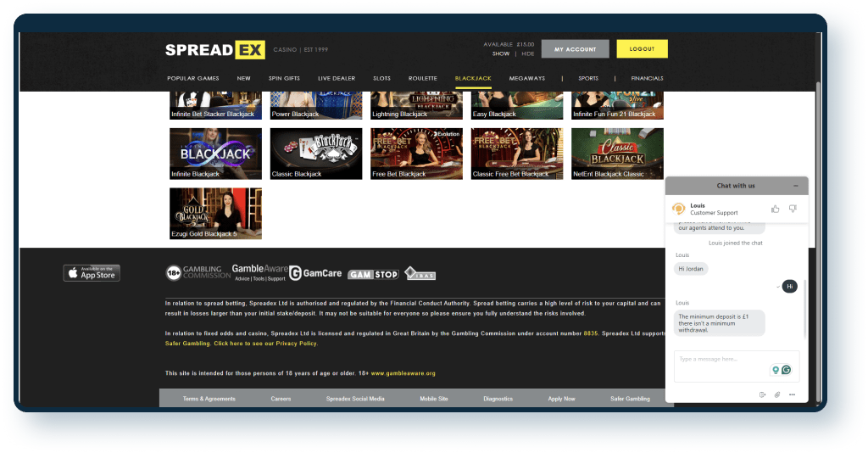The height and width of the screenshot is (453, 868).
Task: Open the Classic Blackjack game
Action: pos(316,154)
